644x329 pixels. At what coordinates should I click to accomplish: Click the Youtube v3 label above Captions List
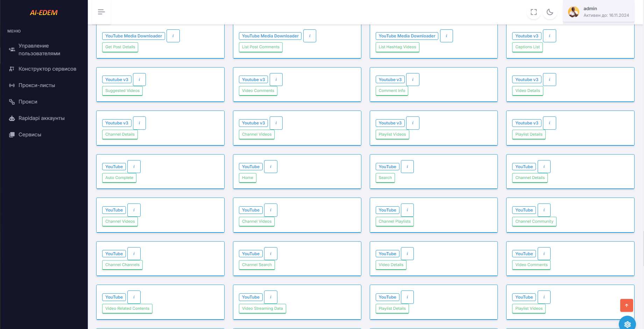tap(527, 36)
